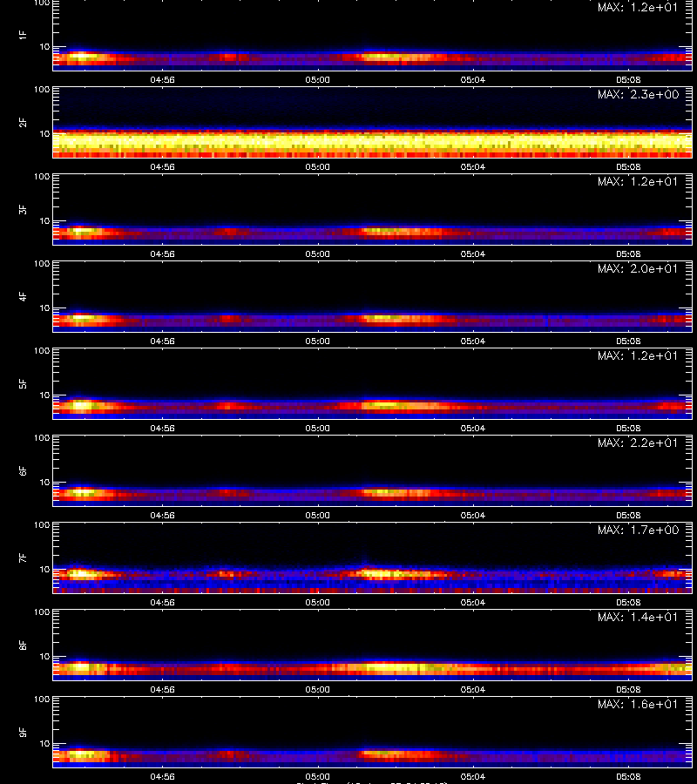Click the 2F panel axis label

pos(23,123)
